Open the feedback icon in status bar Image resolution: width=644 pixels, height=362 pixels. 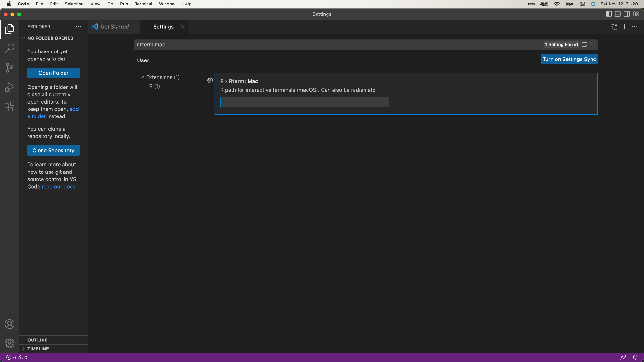(623, 357)
